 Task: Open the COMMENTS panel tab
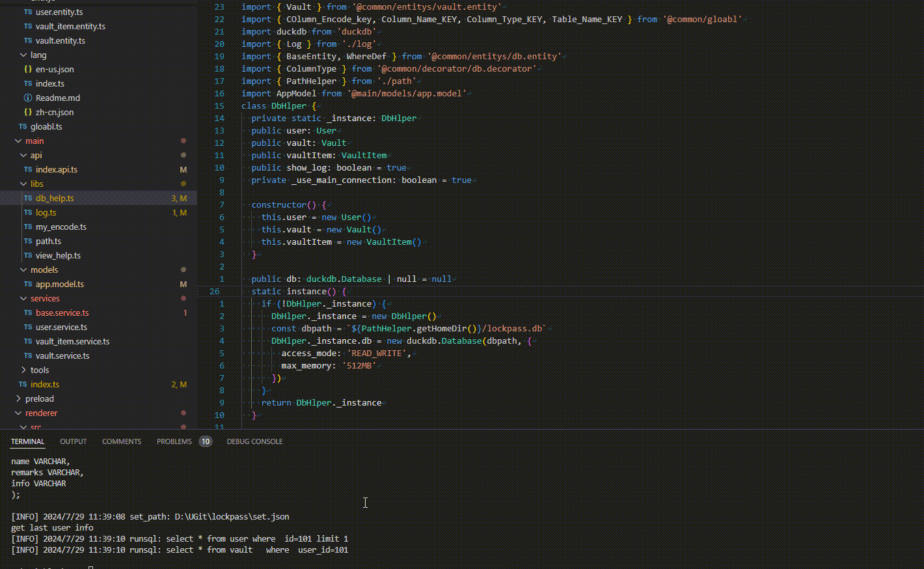pyautogui.click(x=122, y=441)
